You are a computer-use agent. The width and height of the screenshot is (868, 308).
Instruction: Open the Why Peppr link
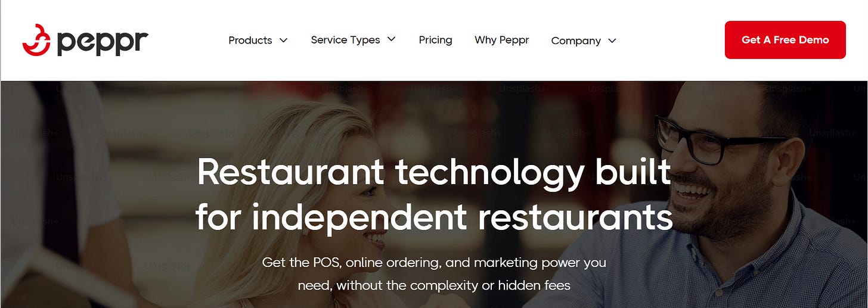point(501,40)
